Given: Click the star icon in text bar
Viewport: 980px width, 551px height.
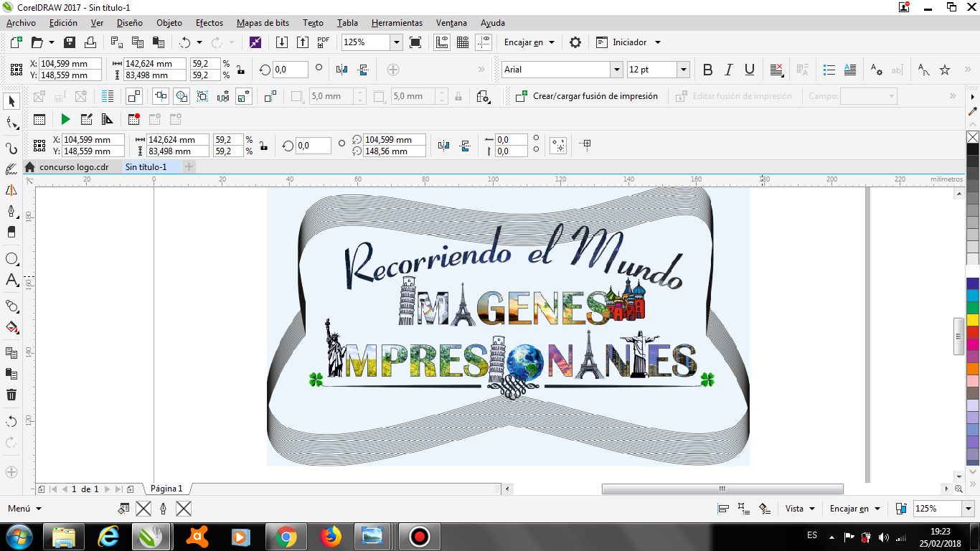Looking at the screenshot, I should (x=945, y=70).
